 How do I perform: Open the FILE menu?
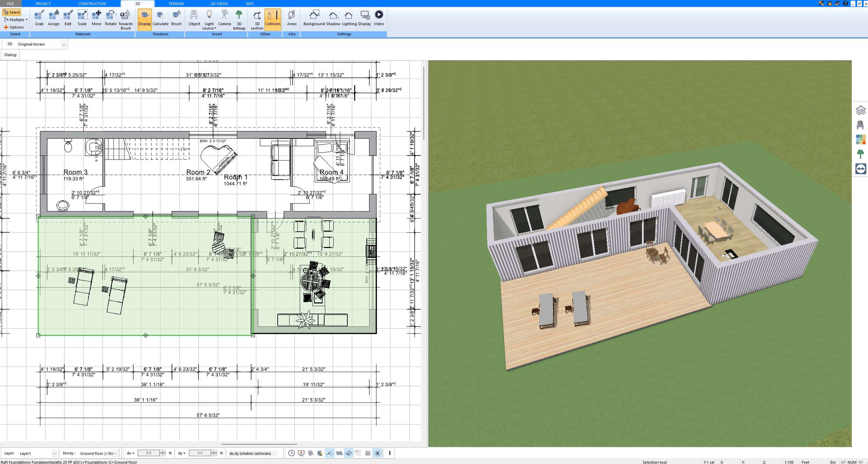pos(11,3)
